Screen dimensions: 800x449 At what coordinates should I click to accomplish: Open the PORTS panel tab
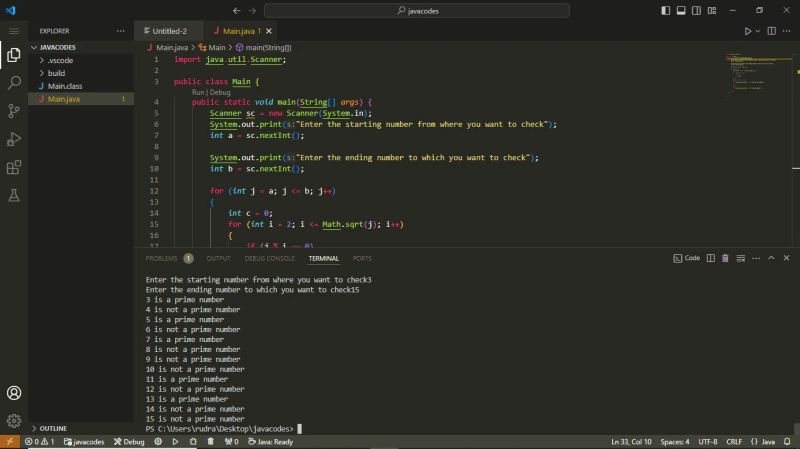362,259
